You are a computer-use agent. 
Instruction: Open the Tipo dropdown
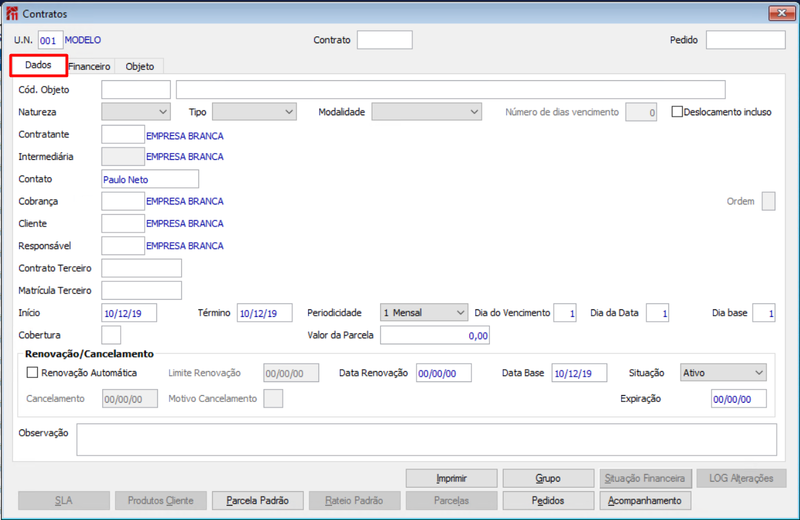(x=254, y=112)
